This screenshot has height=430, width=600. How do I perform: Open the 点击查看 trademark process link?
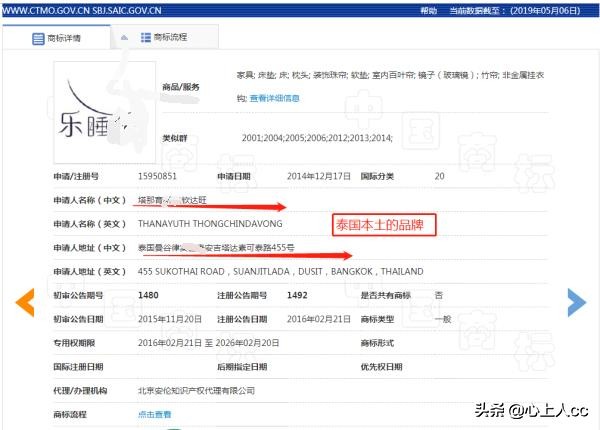pos(155,414)
